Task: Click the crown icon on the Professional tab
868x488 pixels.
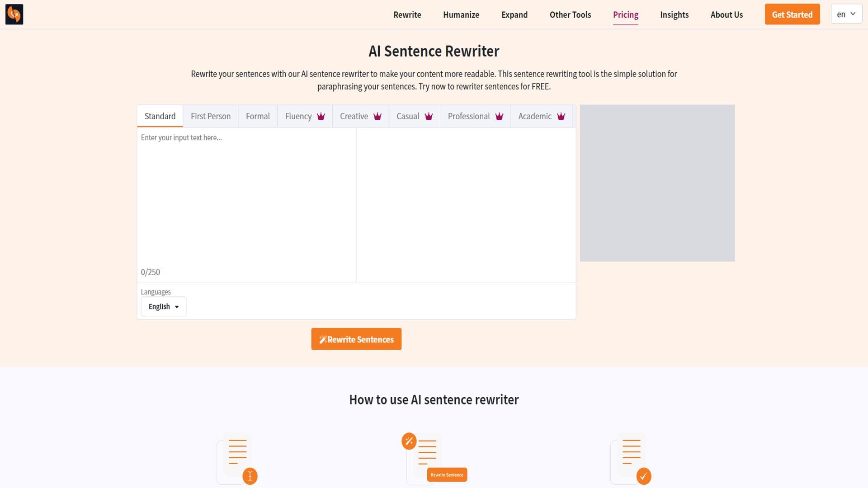Action: 499,117
